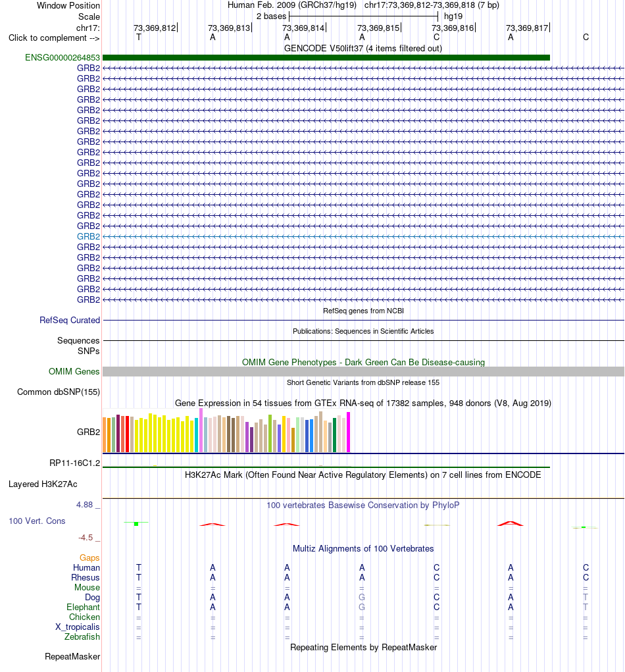Image resolution: width=625 pixels, height=672 pixels.
Task: Click the magenta last bar in GTEx chart
Action: (x=348, y=432)
